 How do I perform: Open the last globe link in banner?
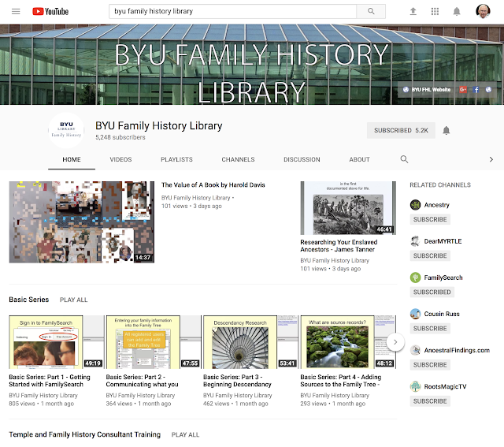click(x=488, y=89)
